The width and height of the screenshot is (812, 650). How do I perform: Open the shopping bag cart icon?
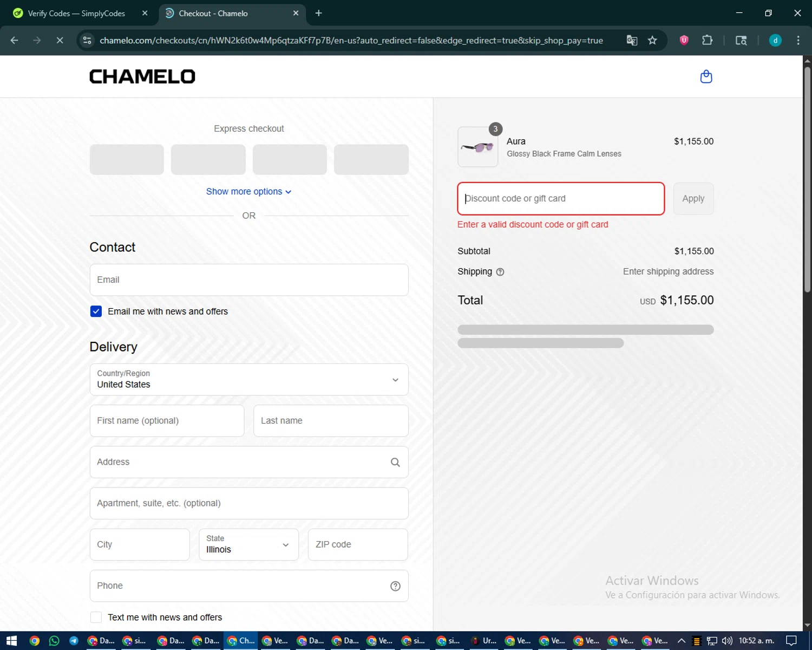(x=706, y=76)
